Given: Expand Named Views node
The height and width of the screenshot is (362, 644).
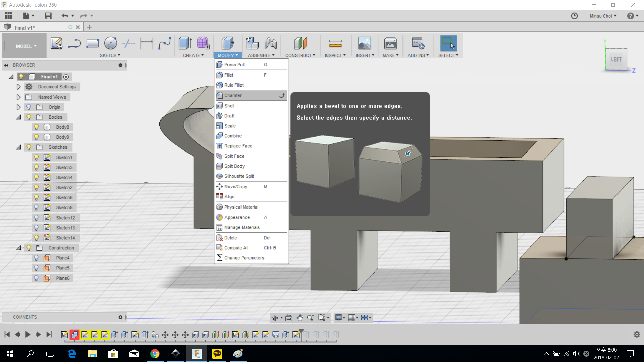Looking at the screenshot, I should tap(19, 97).
